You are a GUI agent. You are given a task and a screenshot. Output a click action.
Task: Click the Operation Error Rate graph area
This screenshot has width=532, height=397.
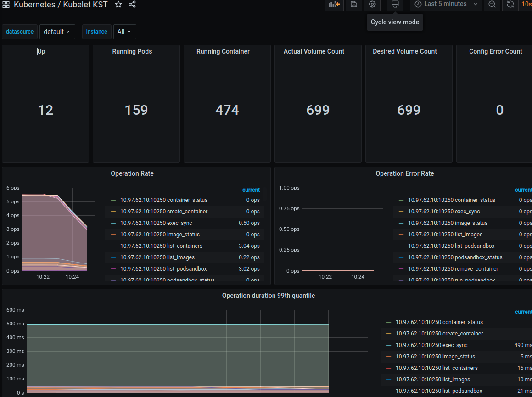[343, 229]
